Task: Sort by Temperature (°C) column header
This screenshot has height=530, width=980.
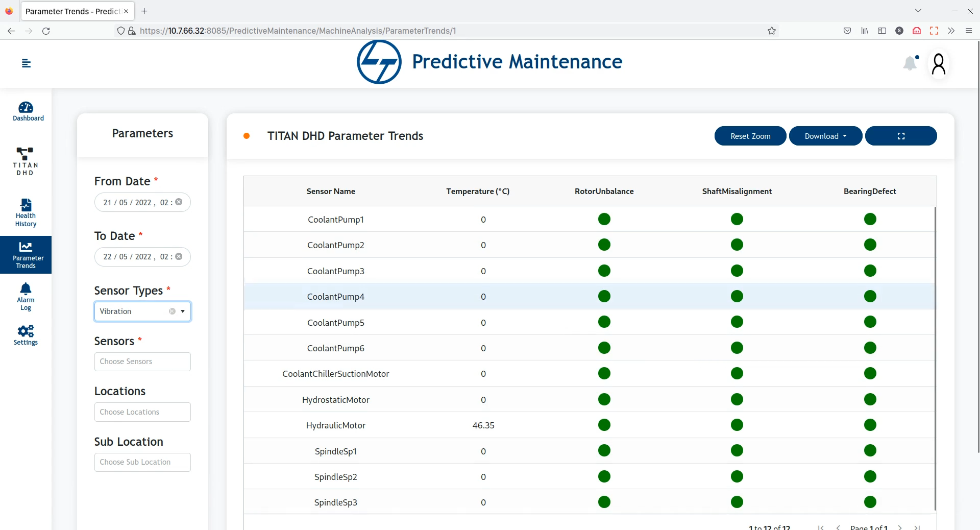Action: click(478, 191)
